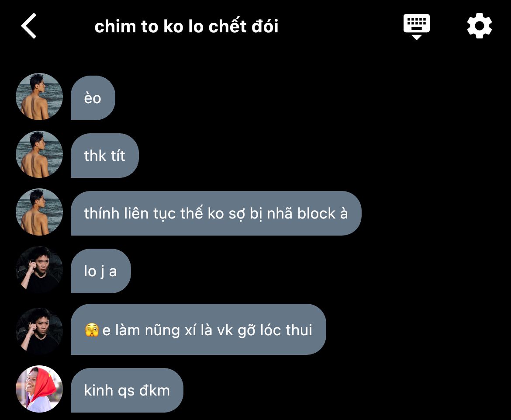Select the 'thk tít' message bubble
This screenshot has height=420, width=511.
coord(105,156)
